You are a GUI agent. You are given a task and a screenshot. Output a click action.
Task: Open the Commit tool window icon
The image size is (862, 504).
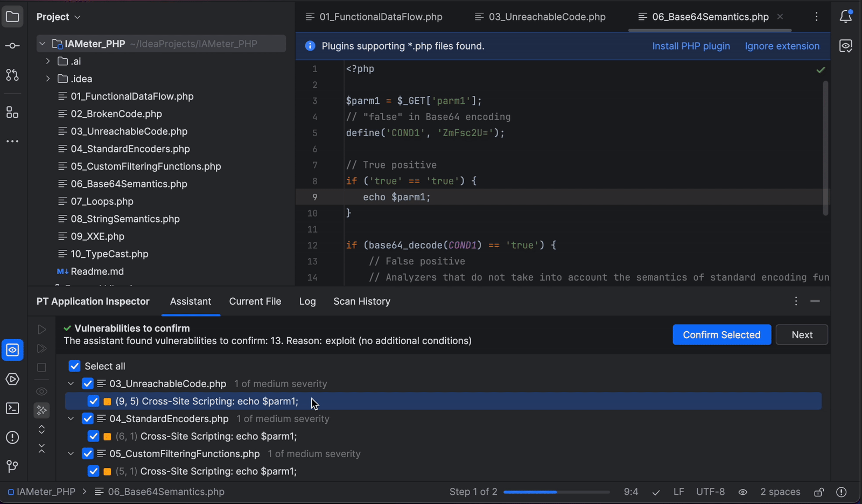[12, 46]
